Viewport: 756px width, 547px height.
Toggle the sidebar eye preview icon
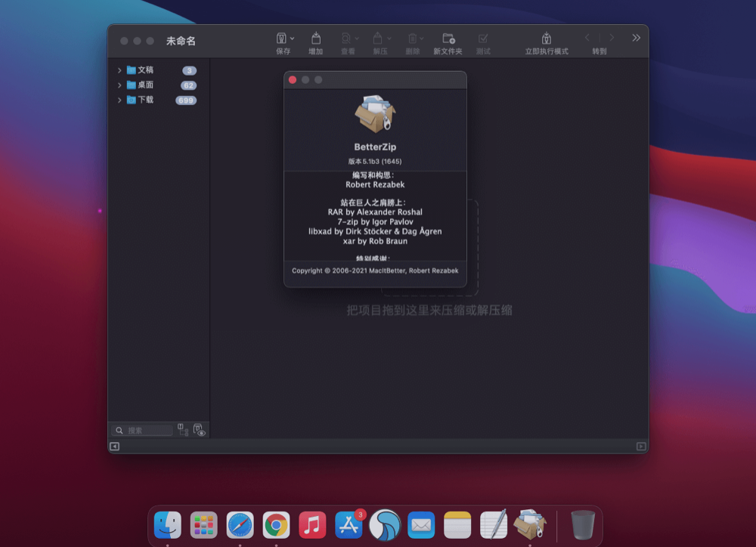pyautogui.click(x=199, y=430)
